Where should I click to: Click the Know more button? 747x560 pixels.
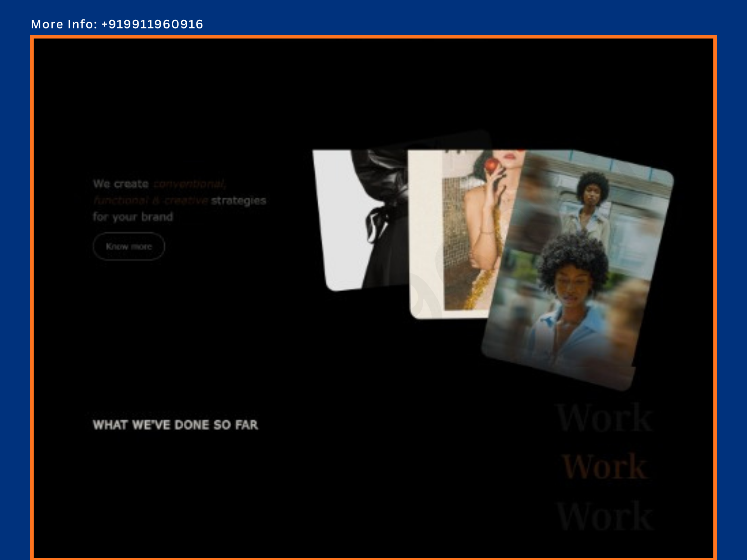pyautogui.click(x=129, y=246)
